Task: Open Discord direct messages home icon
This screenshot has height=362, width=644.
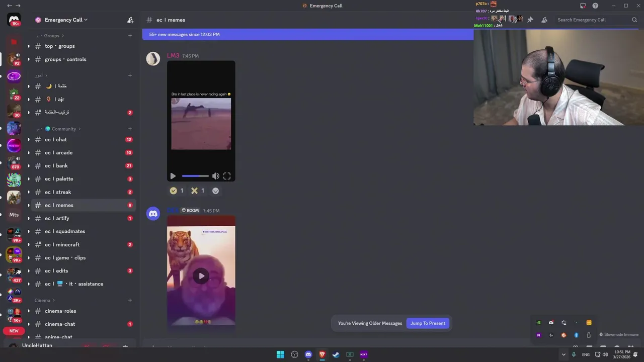Action: point(14,20)
